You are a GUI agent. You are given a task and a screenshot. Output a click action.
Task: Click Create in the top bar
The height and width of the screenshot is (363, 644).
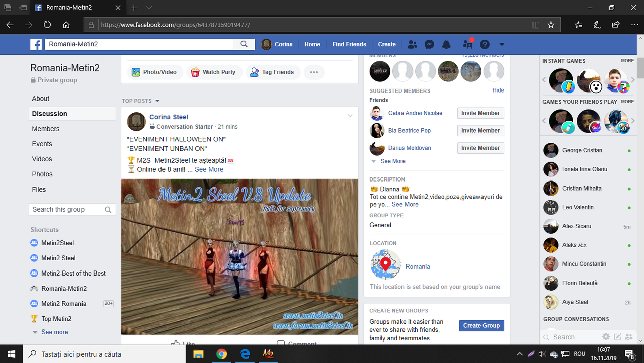tap(387, 44)
